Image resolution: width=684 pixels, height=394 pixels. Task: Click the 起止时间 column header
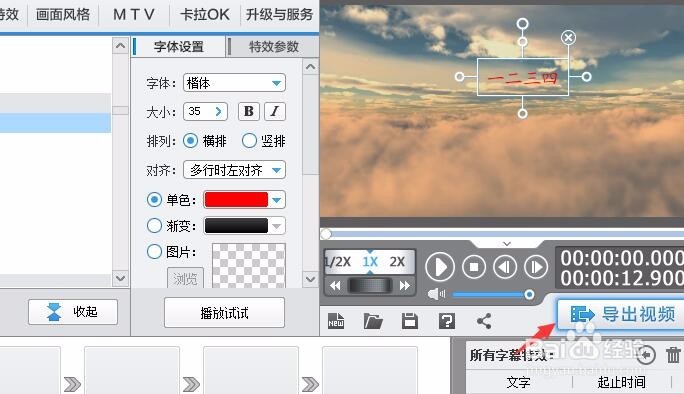pos(621,382)
